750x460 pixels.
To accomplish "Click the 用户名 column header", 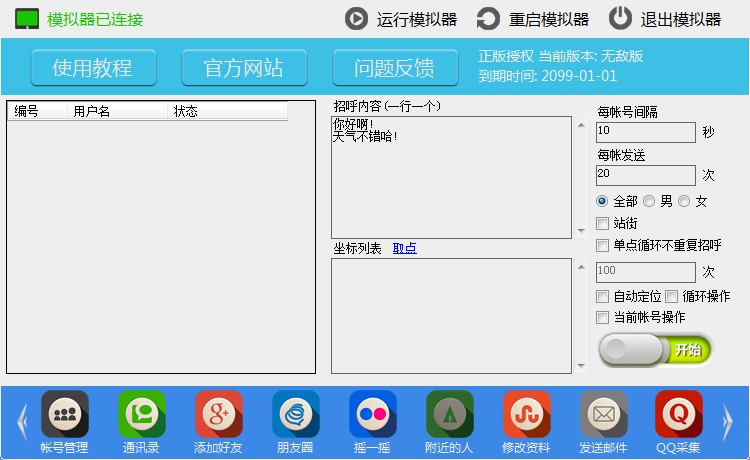I will click(x=117, y=111).
